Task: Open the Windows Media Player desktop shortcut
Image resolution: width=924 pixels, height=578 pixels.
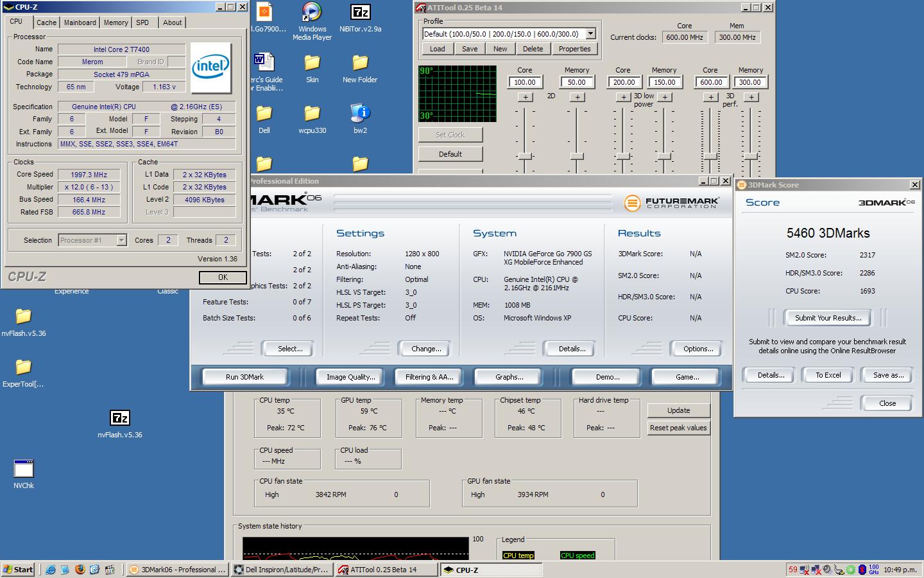Action: click(x=312, y=13)
